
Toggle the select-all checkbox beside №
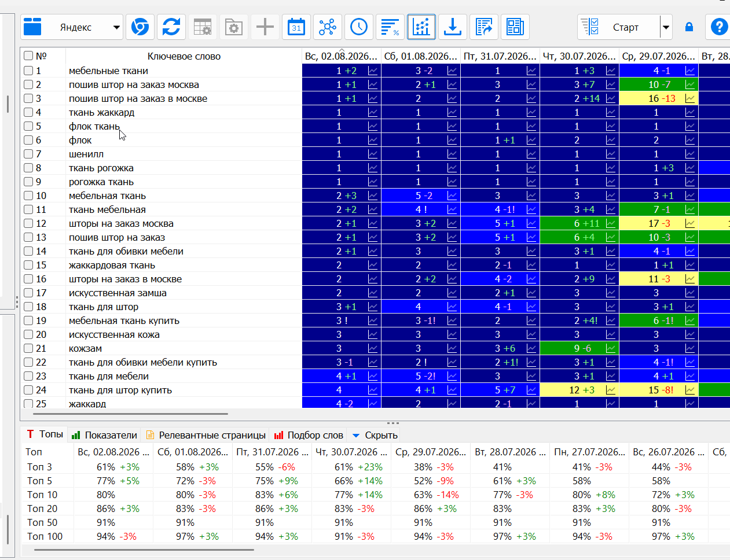tap(28, 56)
